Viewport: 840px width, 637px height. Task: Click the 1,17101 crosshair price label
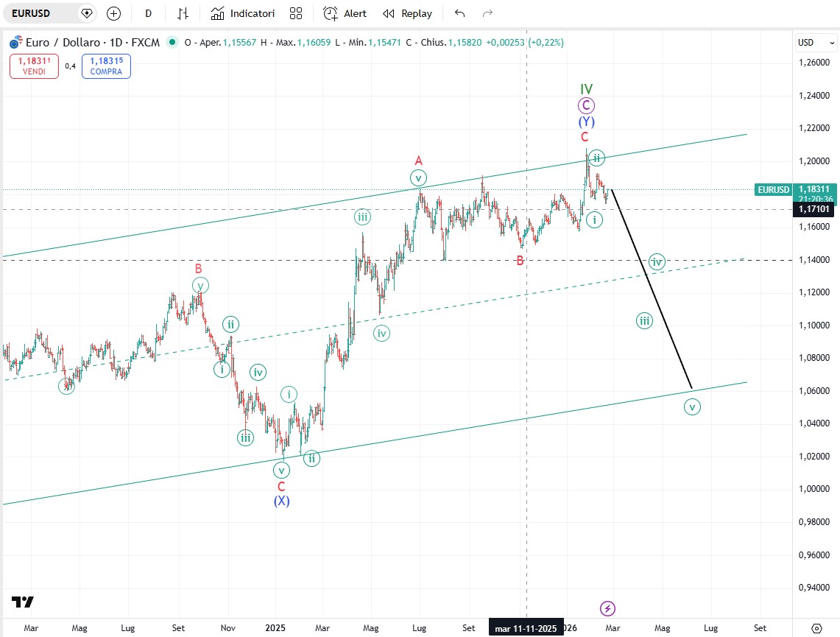coord(813,209)
